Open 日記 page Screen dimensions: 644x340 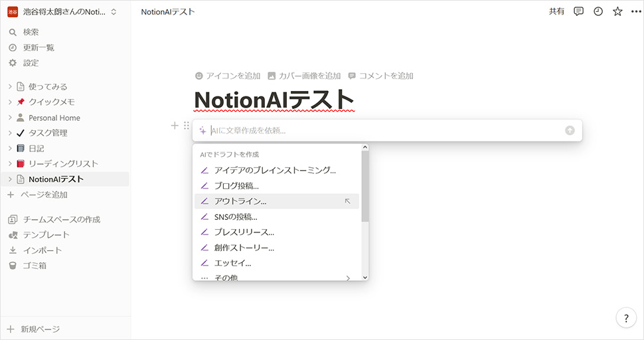point(36,148)
